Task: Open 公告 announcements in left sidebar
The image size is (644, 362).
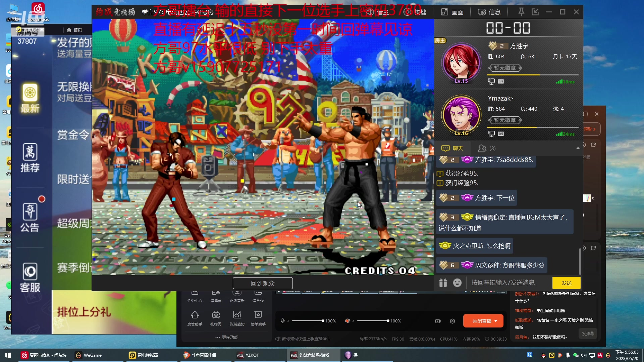Action: (x=30, y=218)
